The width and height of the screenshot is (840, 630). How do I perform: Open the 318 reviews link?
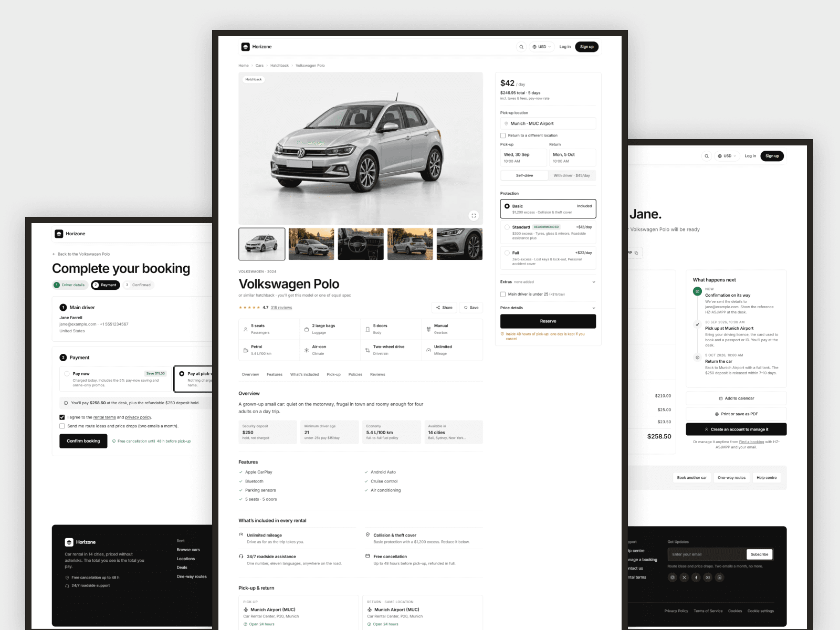point(281,308)
